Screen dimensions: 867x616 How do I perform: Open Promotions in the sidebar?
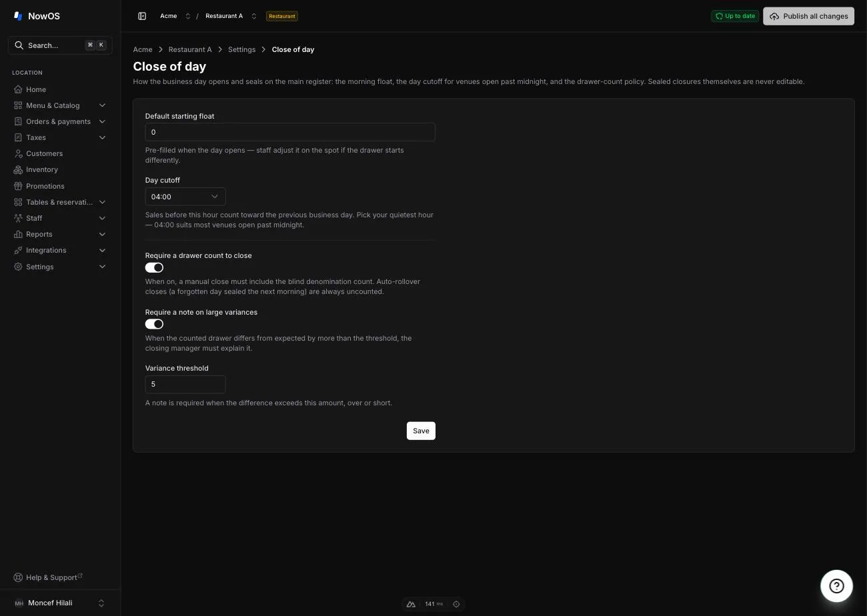pyautogui.click(x=60, y=186)
